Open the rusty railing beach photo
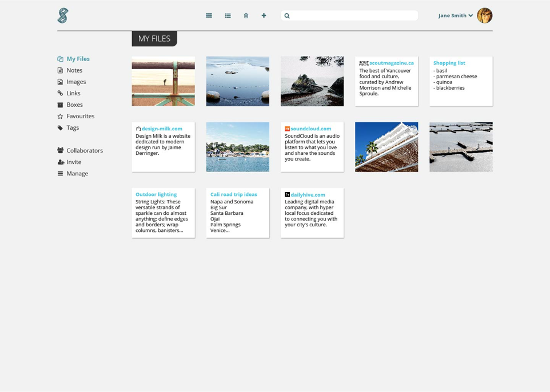This screenshot has height=392, width=550. coord(164,81)
